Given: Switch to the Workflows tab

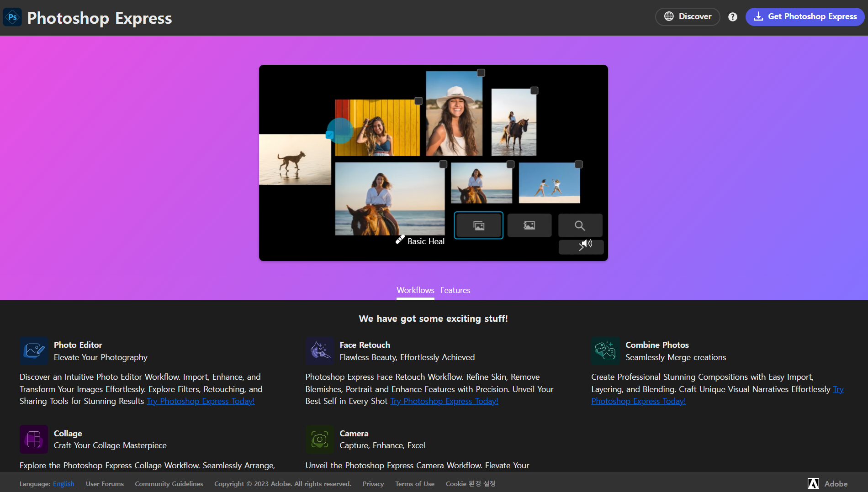Looking at the screenshot, I should 415,290.
